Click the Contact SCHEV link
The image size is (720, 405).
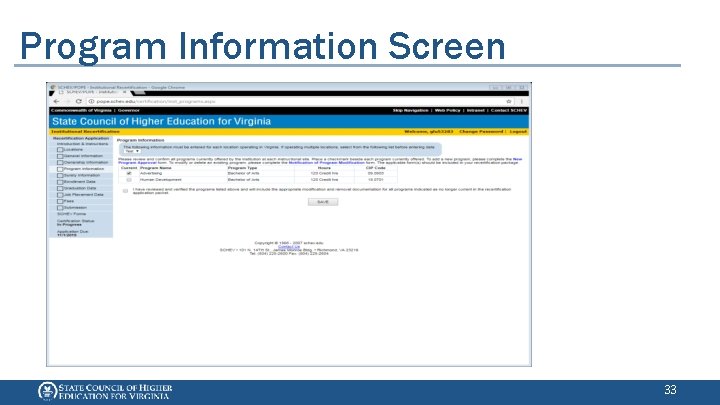pyautogui.click(x=509, y=111)
